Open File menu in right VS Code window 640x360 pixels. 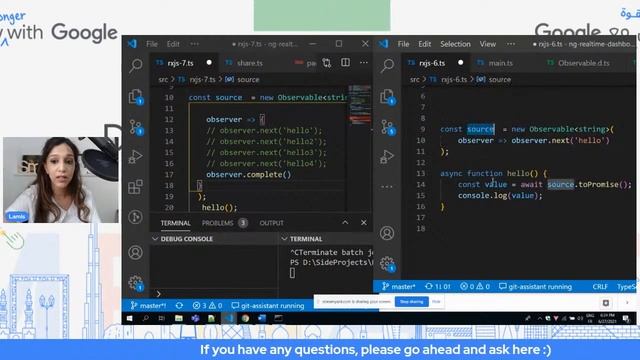[x=403, y=44]
